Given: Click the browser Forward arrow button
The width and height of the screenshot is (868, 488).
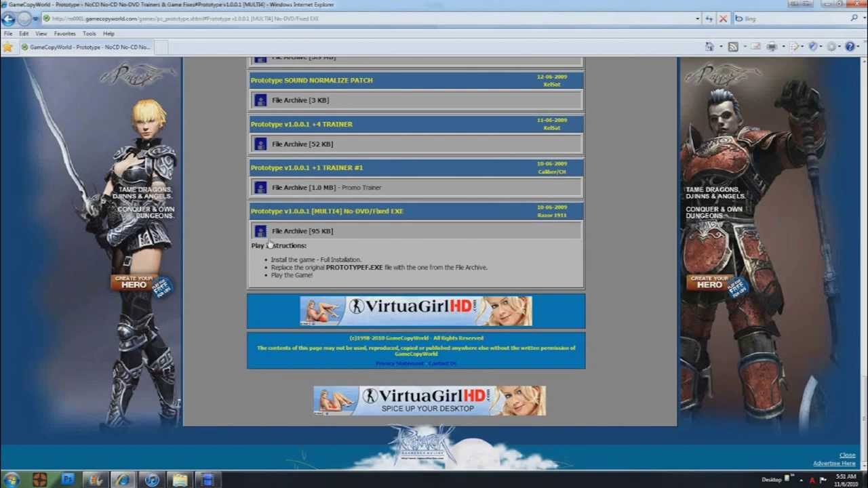Looking at the screenshot, I should click(x=24, y=19).
